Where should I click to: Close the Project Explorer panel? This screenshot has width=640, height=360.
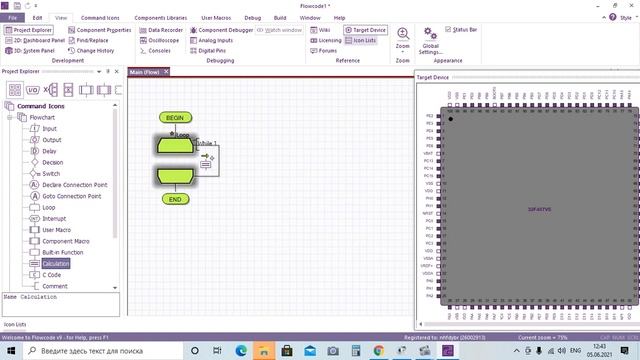click(117, 71)
